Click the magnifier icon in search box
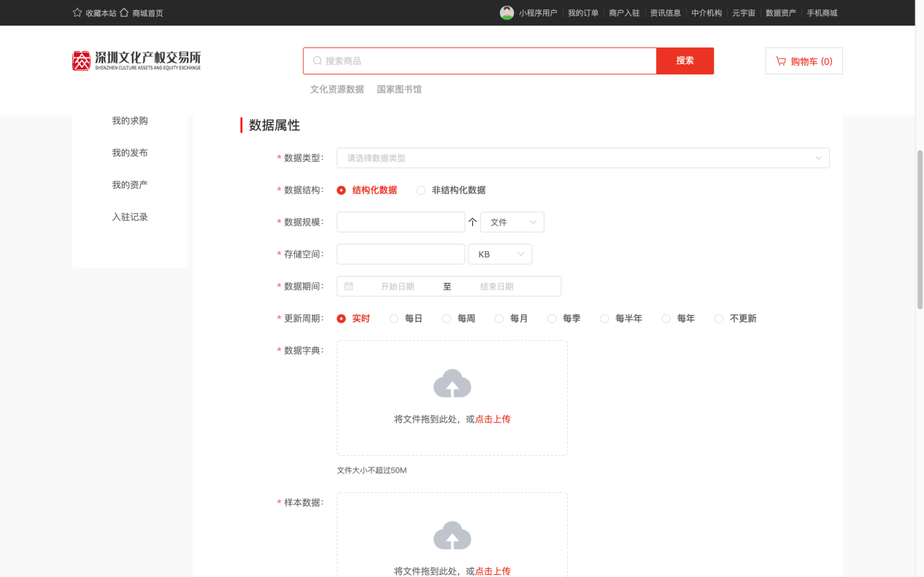 (317, 61)
